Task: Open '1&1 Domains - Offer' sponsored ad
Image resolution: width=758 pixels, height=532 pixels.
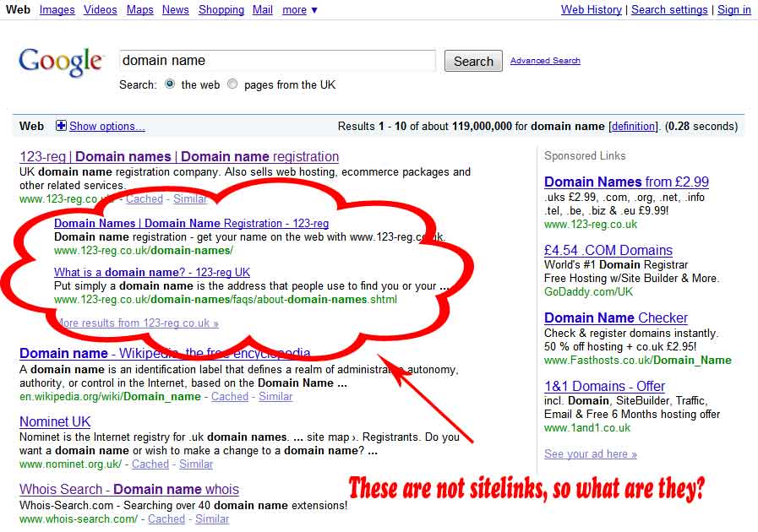Action: (x=605, y=386)
